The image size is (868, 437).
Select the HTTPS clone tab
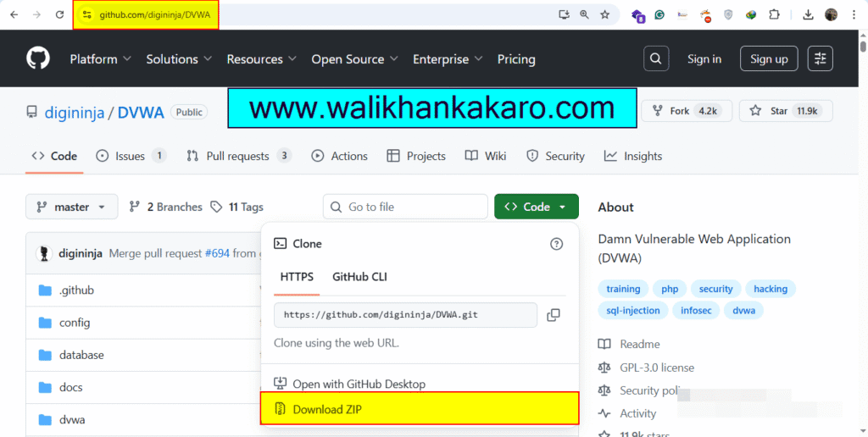pos(297,277)
